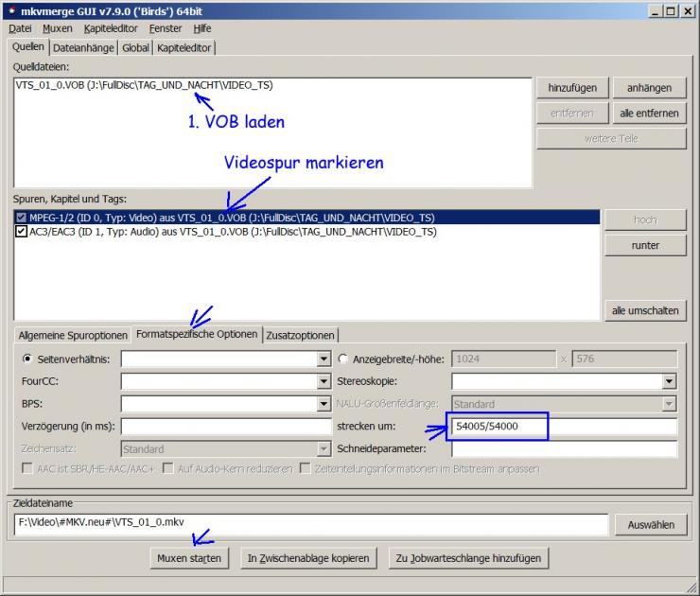This screenshot has height=596, width=700.
Task: Uncheck the MPEG-1/2 video track checkbox
Action: [21, 218]
